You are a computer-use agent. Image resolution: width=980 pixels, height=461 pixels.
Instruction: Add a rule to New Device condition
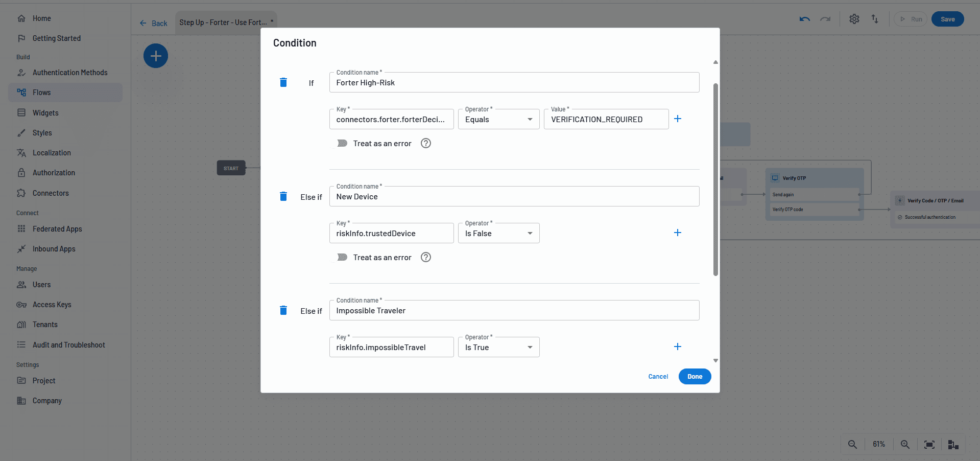point(678,233)
